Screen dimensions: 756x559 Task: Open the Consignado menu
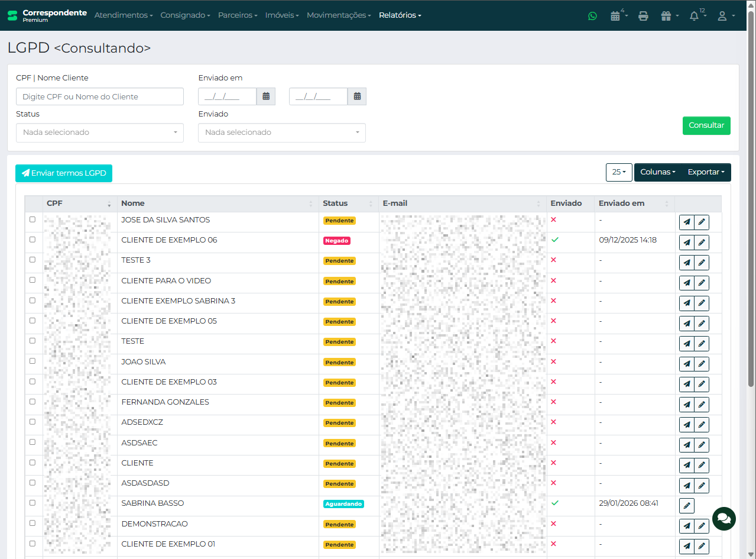pyautogui.click(x=185, y=15)
